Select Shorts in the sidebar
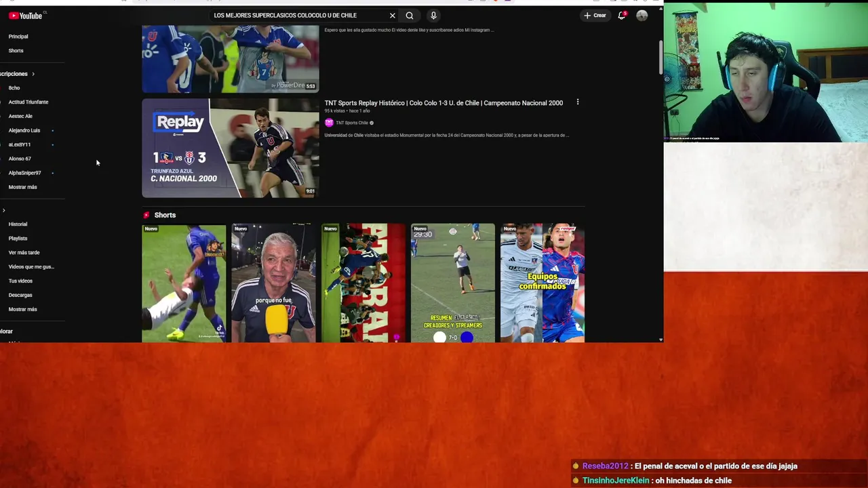 point(16,51)
